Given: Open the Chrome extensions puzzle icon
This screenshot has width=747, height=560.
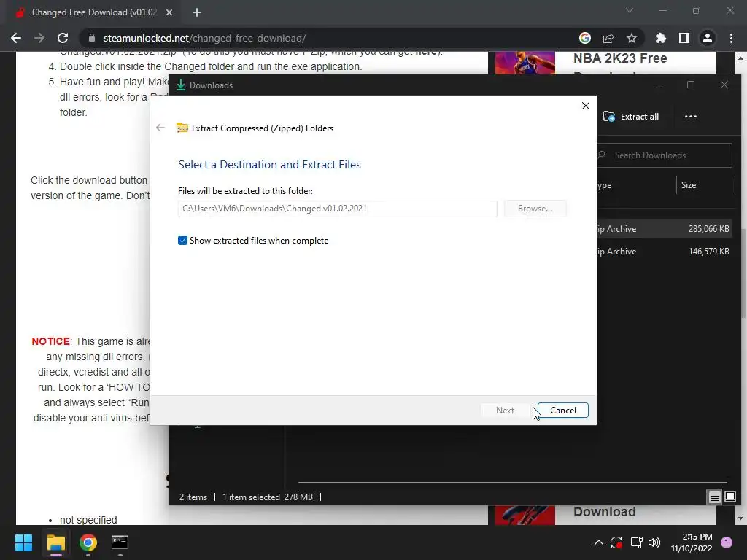Looking at the screenshot, I should [x=661, y=38].
